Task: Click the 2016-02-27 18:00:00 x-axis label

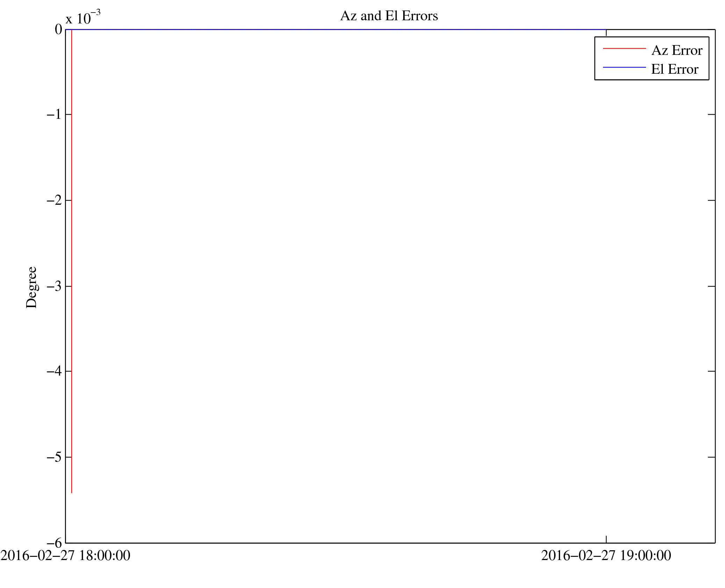Action: [x=65, y=556]
